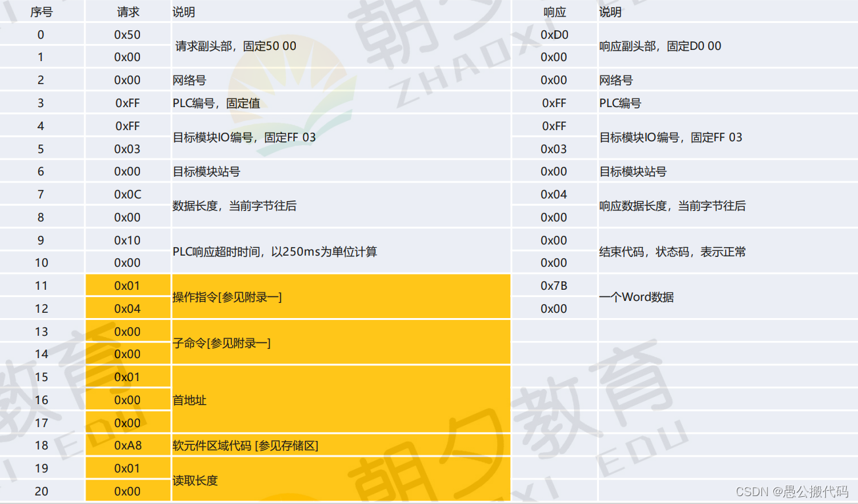Screen dimensions: 858x504
Task: Click row number 2 in 序号 column
Action: (41, 80)
